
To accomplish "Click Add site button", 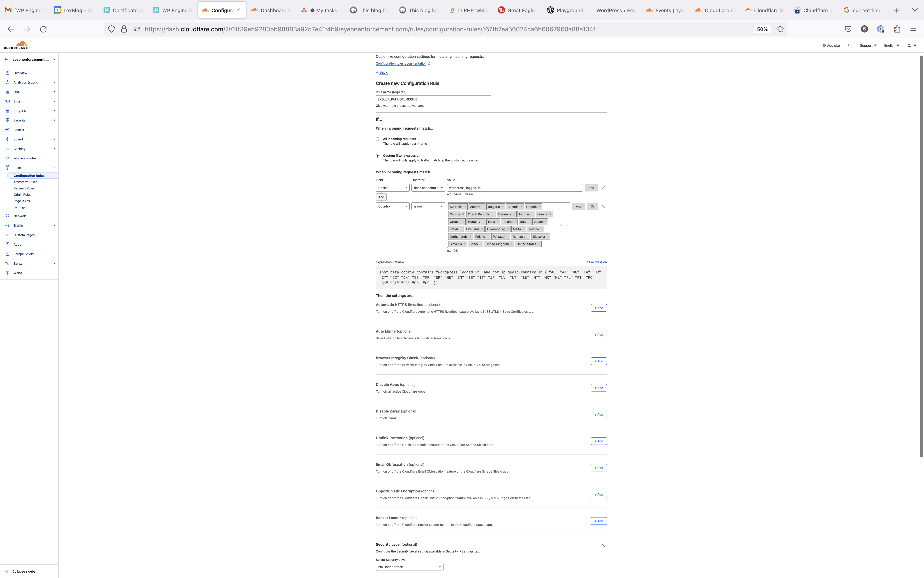I will click(x=831, y=45).
